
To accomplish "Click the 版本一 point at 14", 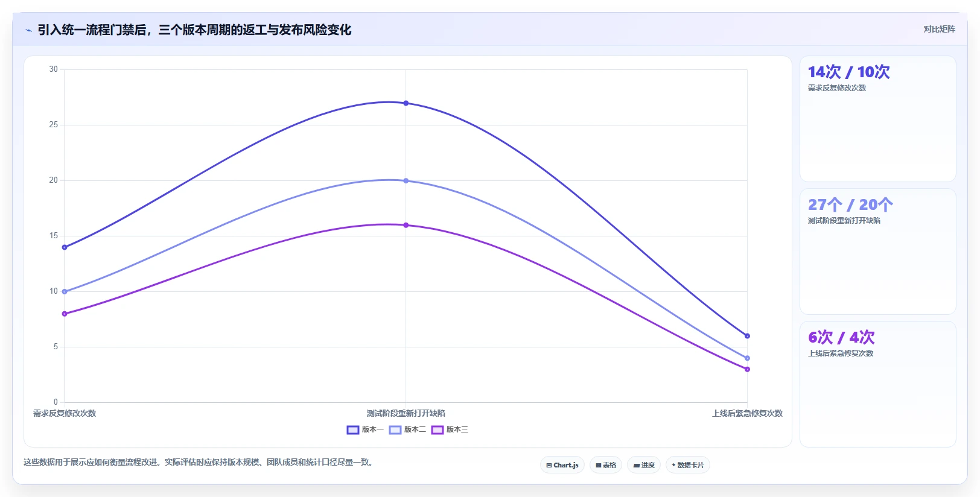I will pyautogui.click(x=65, y=247).
